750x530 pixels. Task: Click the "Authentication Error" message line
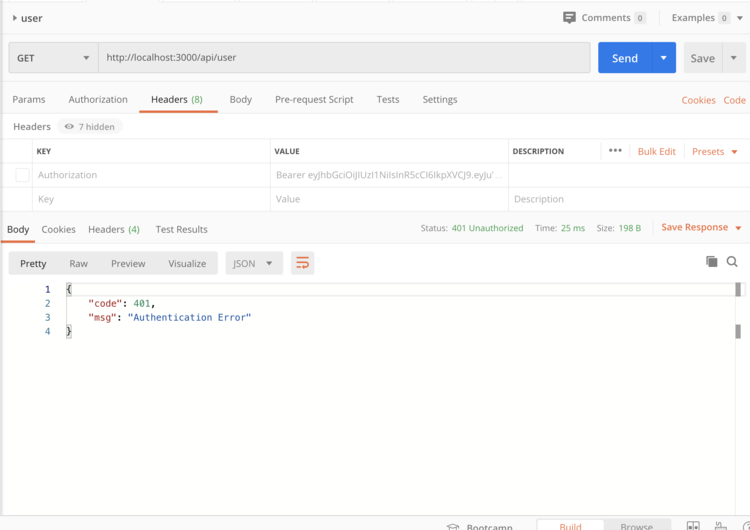170,318
